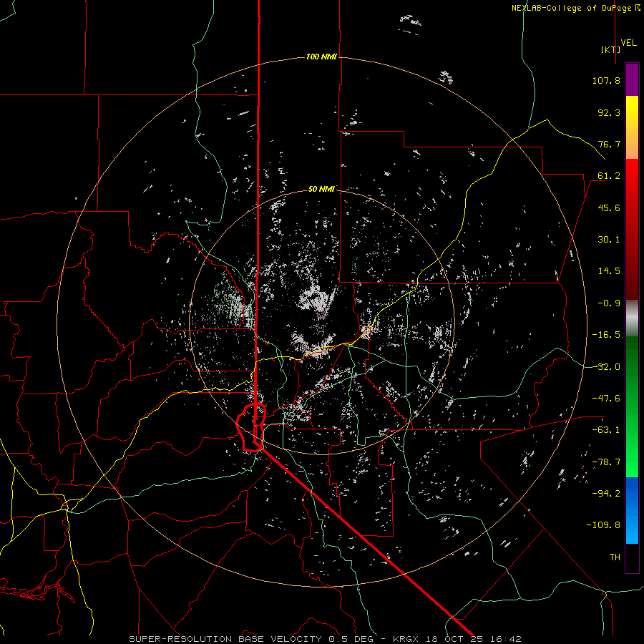644x644 pixels.
Task: Select the -16.5 scale value
Action: coord(606,335)
